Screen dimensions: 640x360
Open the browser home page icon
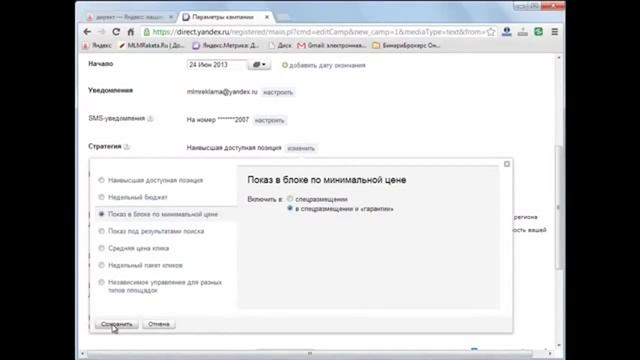[131, 31]
